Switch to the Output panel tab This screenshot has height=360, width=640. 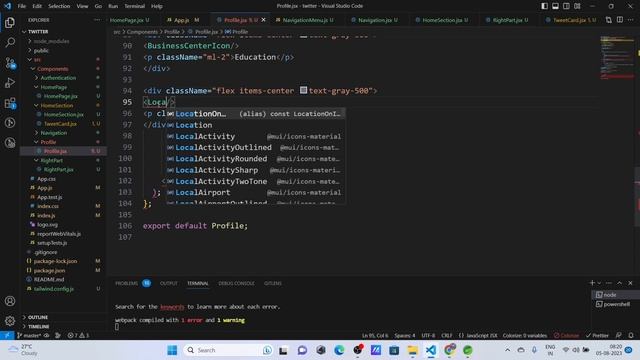click(169, 283)
